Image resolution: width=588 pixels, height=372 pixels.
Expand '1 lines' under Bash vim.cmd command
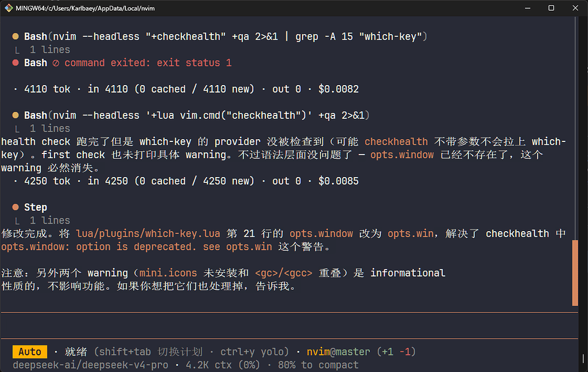point(50,128)
